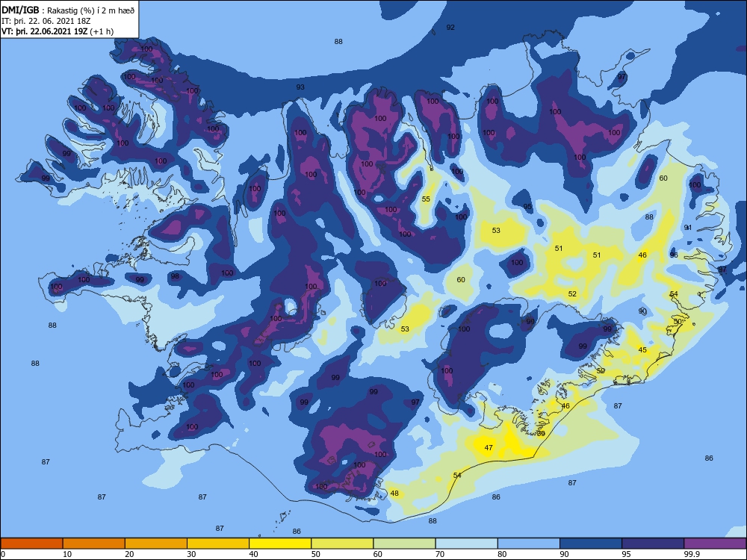Click the '48' humidity value on the map
The width and height of the screenshot is (747, 560).
[394, 493]
